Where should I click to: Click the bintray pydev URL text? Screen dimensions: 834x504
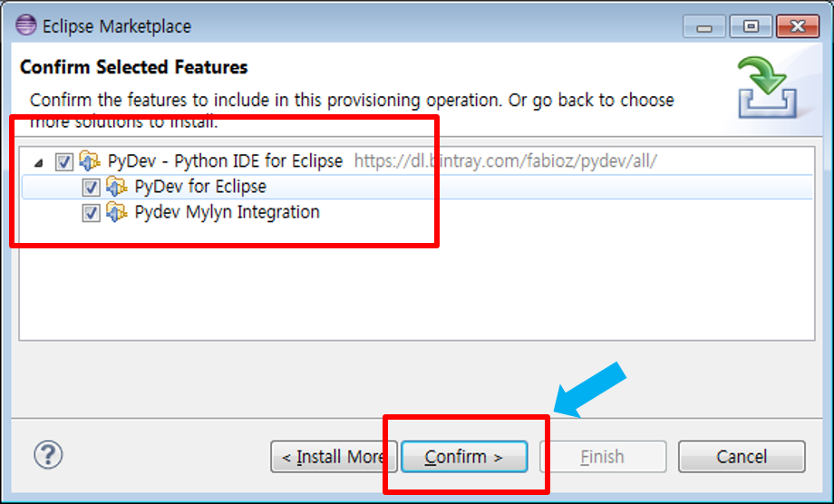(505, 161)
